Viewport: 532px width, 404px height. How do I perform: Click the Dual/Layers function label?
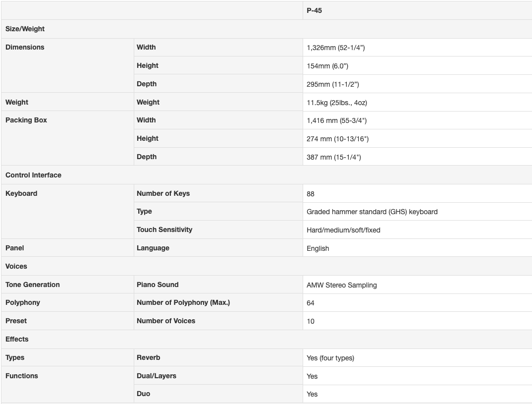click(157, 376)
